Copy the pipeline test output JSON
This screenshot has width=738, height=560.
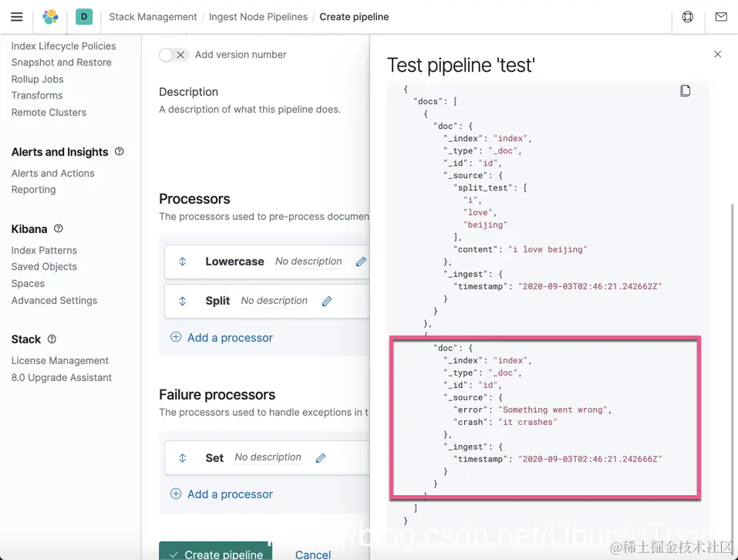(x=685, y=91)
